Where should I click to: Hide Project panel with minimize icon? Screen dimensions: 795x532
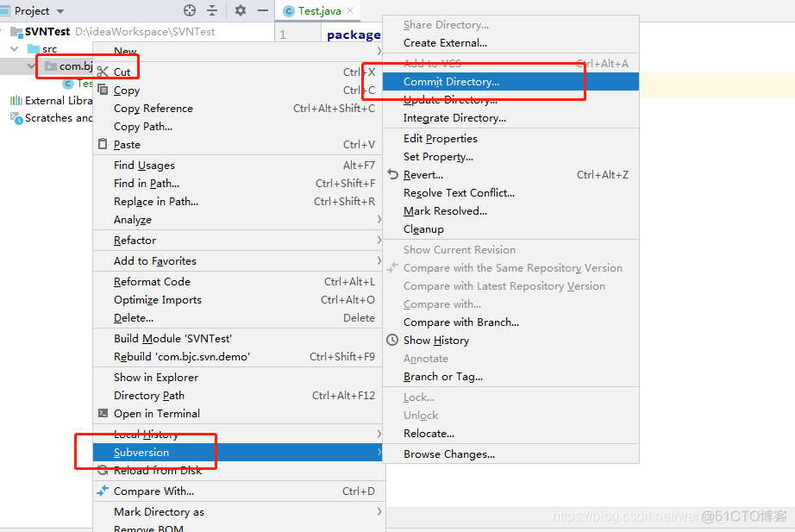coord(263,10)
